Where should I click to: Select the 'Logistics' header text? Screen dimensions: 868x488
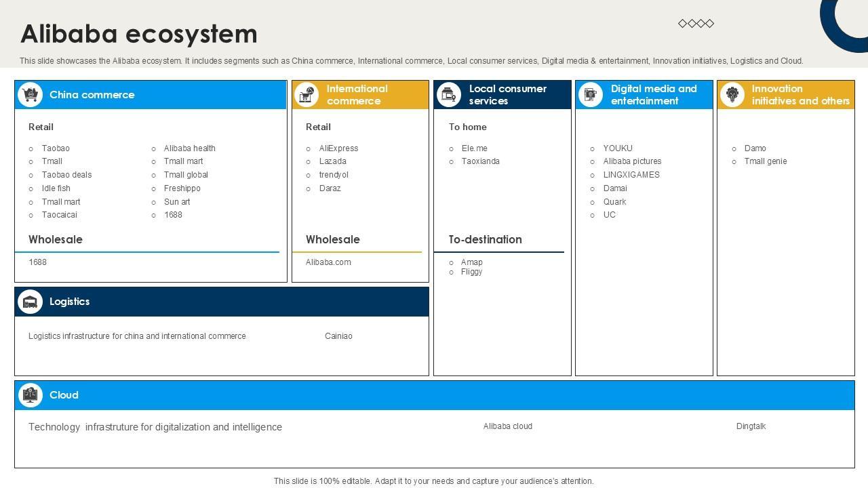tap(69, 302)
